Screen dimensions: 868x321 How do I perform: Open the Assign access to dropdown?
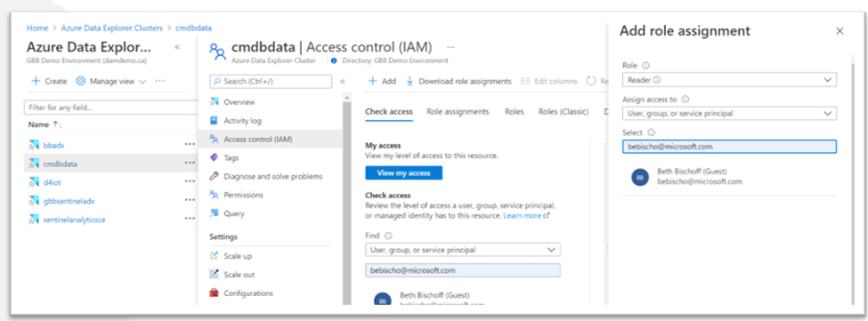[729, 113]
